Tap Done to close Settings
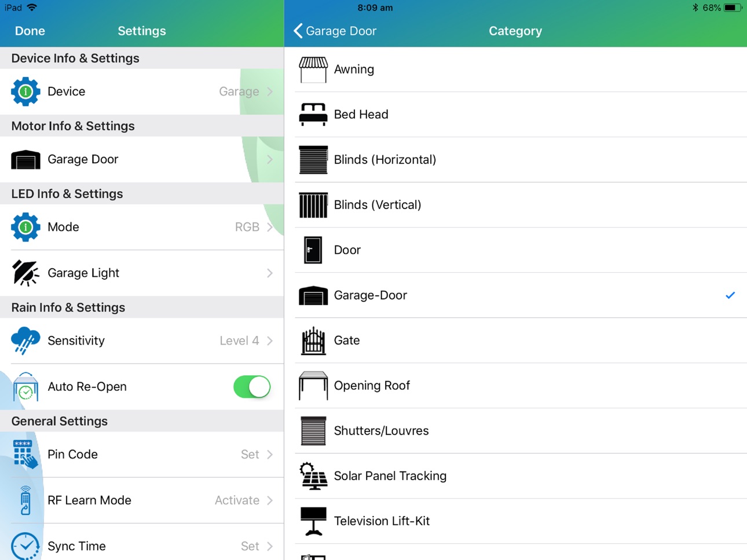 pos(30,31)
